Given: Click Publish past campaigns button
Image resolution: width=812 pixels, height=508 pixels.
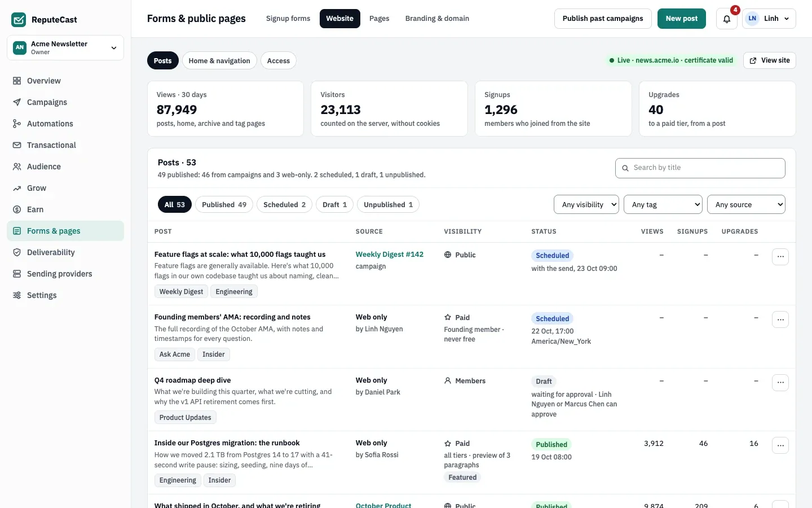Looking at the screenshot, I should [603, 19].
